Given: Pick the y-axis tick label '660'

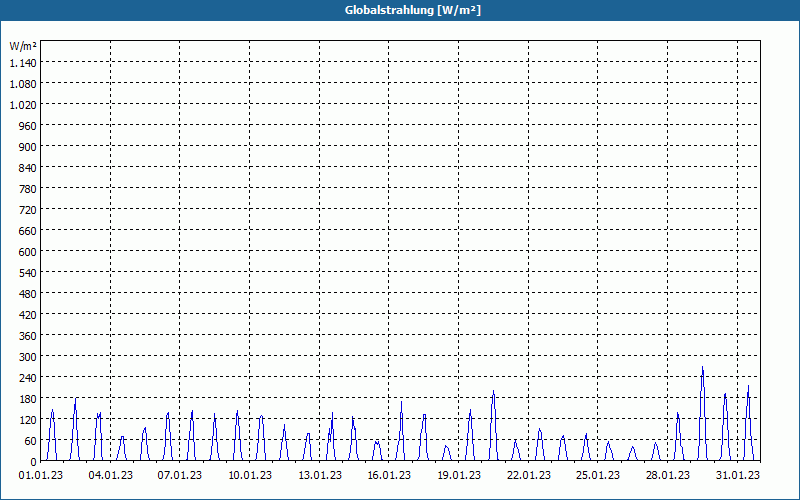Looking at the screenshot, I should 28,231.
